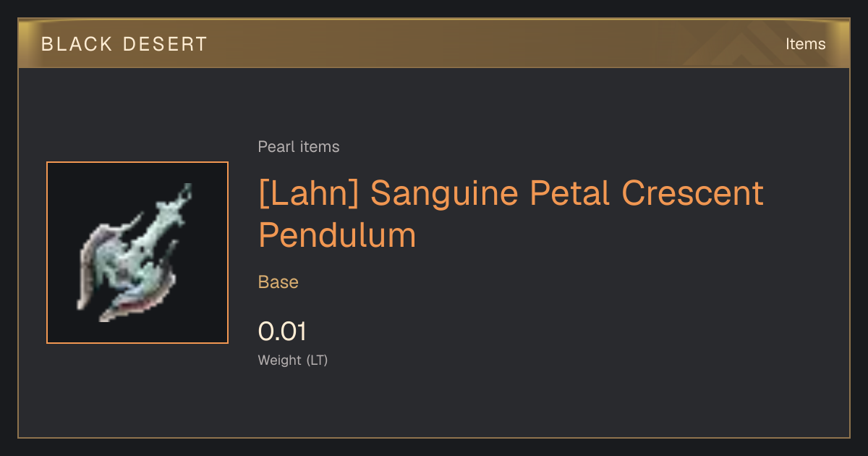Click the word Petal in the item title
Image resolution: width=868 pixels, height=456 pixels.
point(571,193)
